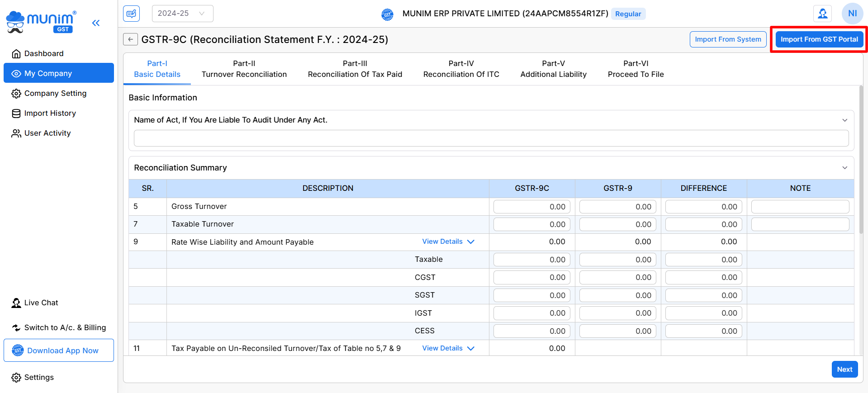Image resolution: width=868 pixels, height=393 pixels.
Task: Open Company Setting in the sidebar
Action: click(59, 93)
